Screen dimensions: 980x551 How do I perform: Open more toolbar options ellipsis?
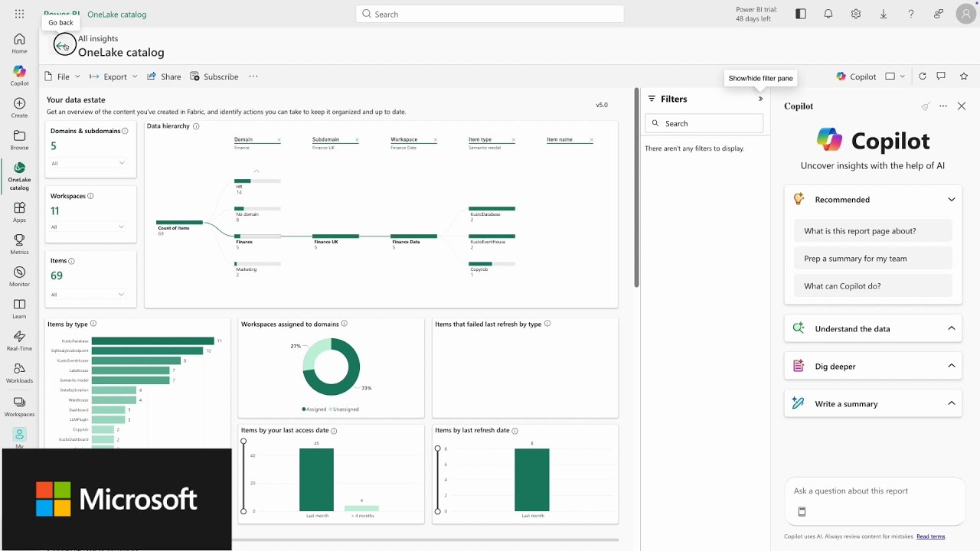253,77
